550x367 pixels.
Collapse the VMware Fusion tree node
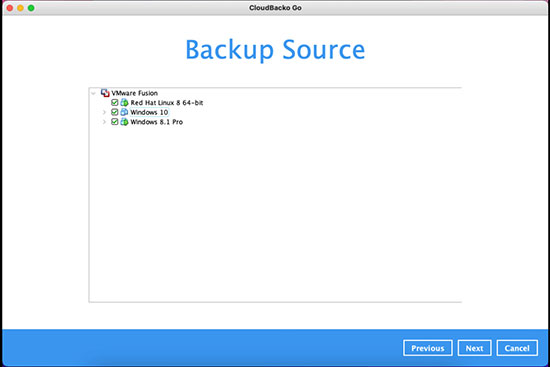[93, 93]
